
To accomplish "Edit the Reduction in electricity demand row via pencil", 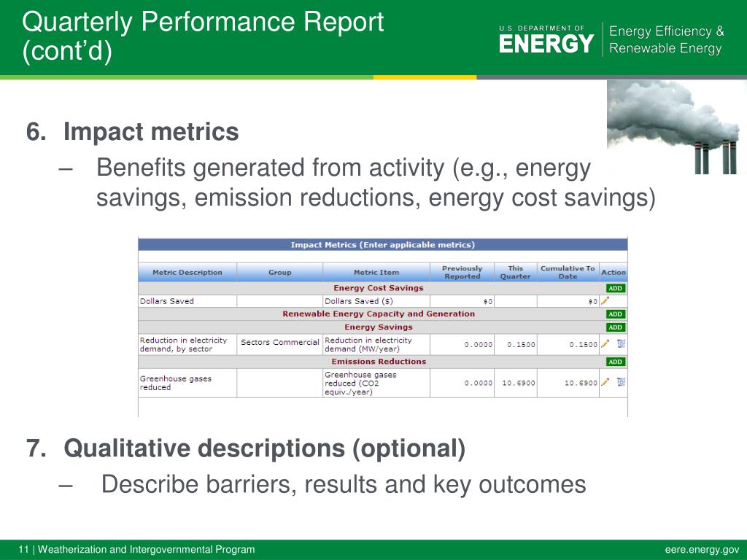I will click(605, 343).
